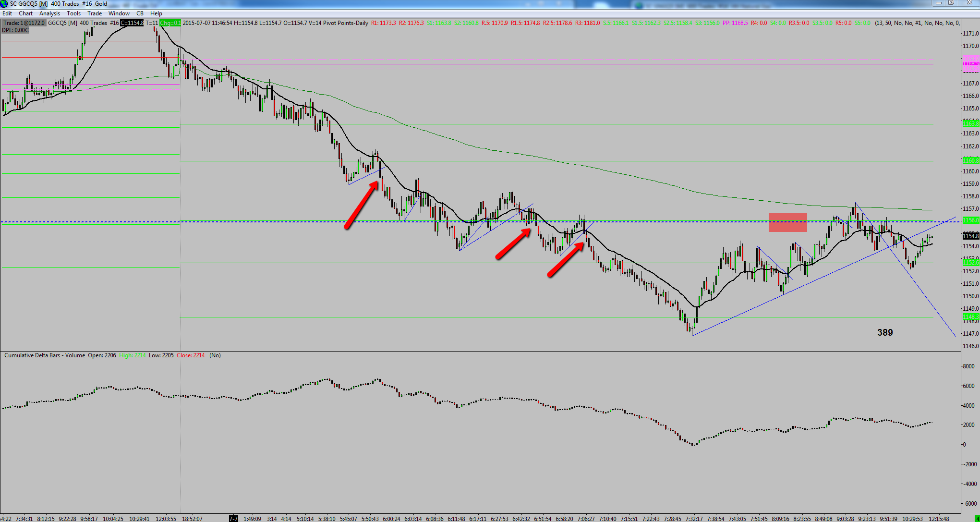Click the '7-7' date marker on time axis
This screenshot has height=522, width=980.
tap(233, 519)
